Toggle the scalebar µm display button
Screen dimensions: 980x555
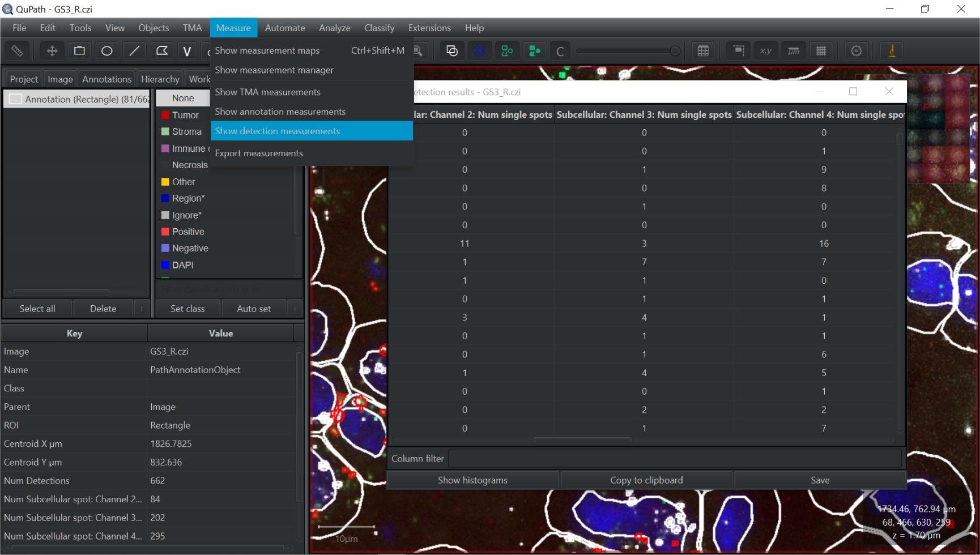pyautogui.click(x=794, y=51)
